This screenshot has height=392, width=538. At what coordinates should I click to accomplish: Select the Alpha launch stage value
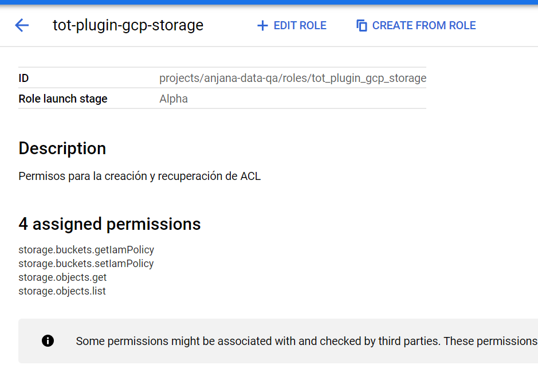pos(174,99)
